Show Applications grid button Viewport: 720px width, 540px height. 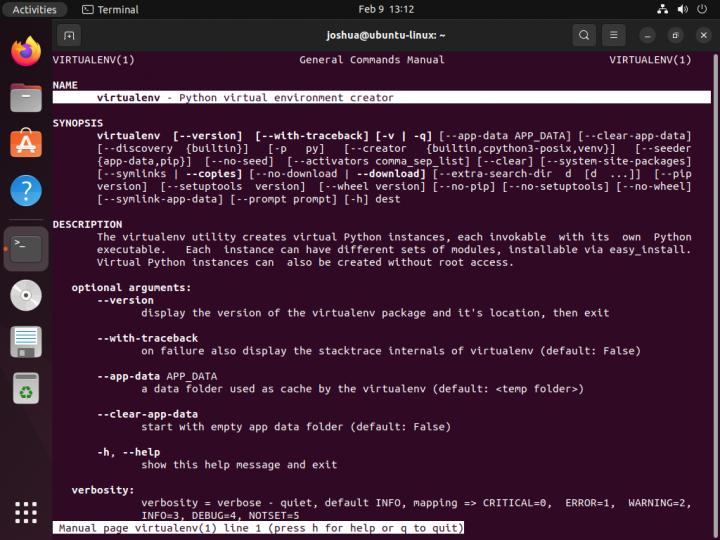pos(26,512)
